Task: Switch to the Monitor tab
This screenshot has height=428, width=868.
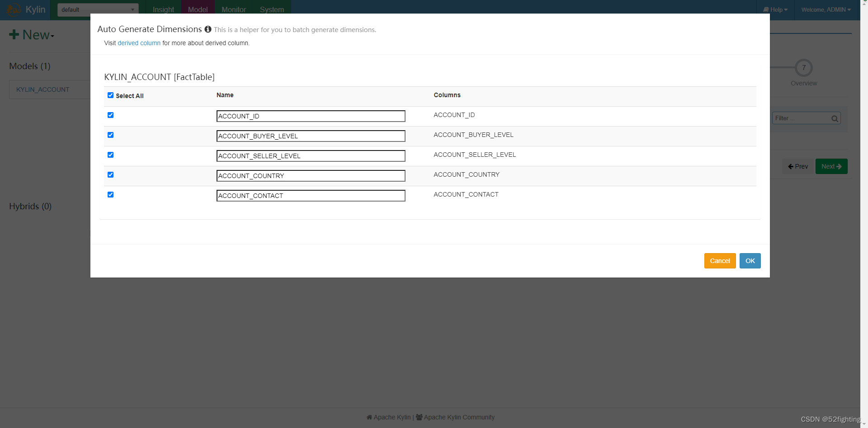Action: point(234,9)
